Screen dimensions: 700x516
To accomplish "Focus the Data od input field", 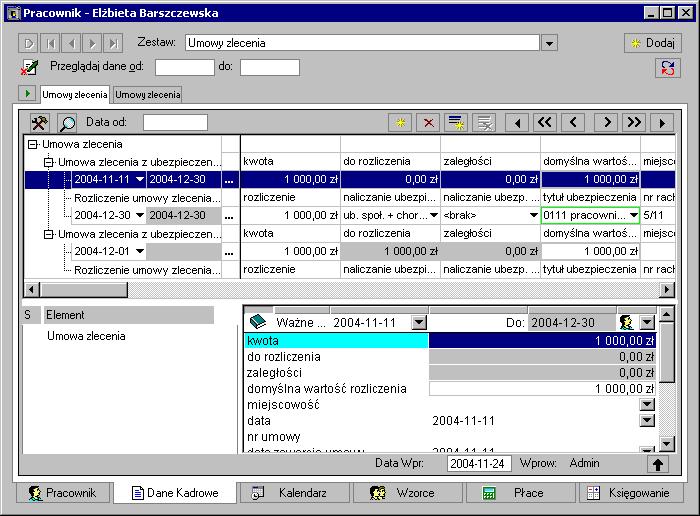I will coord(175,122).
